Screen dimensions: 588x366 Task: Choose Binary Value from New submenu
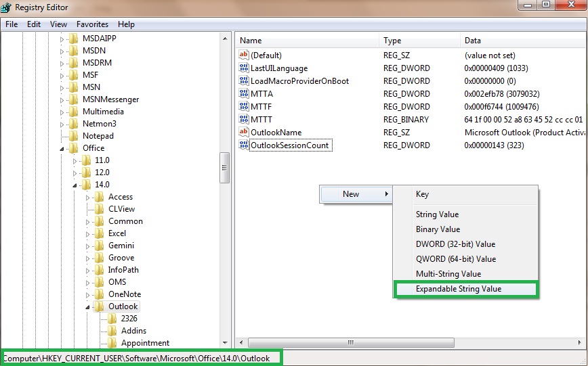tap(466, 229)
